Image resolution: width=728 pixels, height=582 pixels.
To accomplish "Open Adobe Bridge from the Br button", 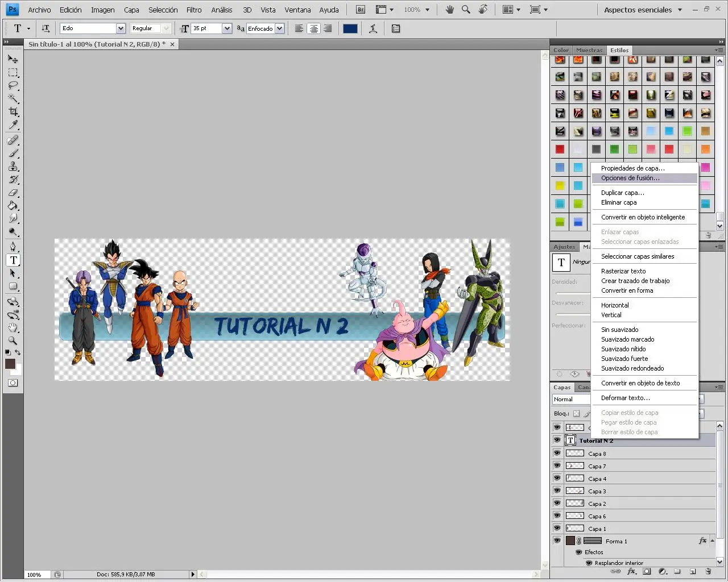I will (x=361, y=10).
